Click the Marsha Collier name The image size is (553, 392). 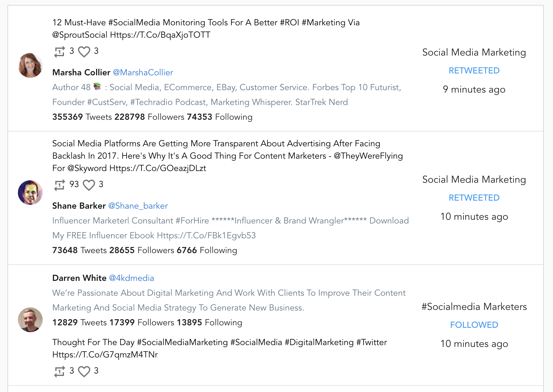pos(81,73)
